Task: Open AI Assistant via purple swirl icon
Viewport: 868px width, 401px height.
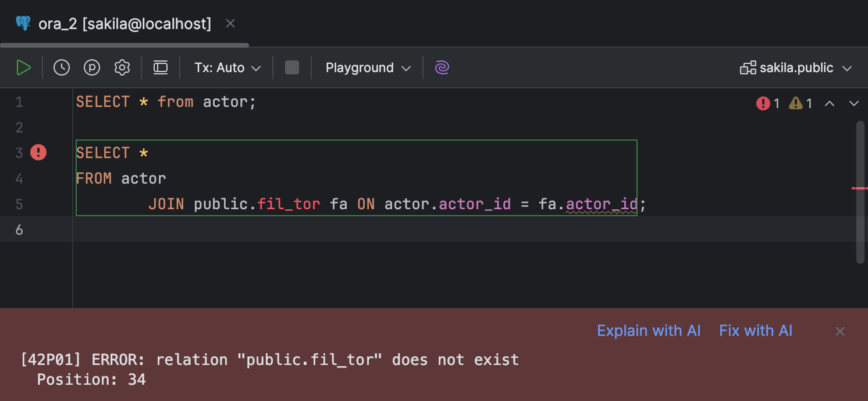Action: (442, 67)
